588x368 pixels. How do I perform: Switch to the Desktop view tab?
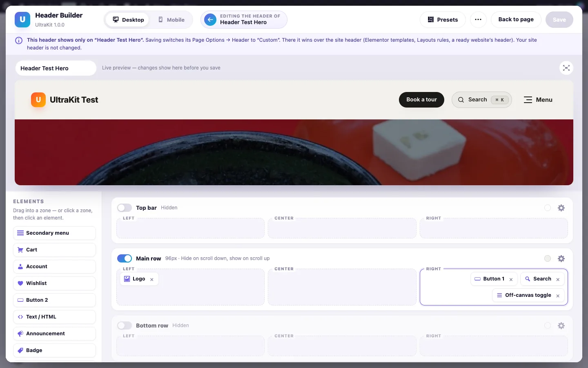128,20
